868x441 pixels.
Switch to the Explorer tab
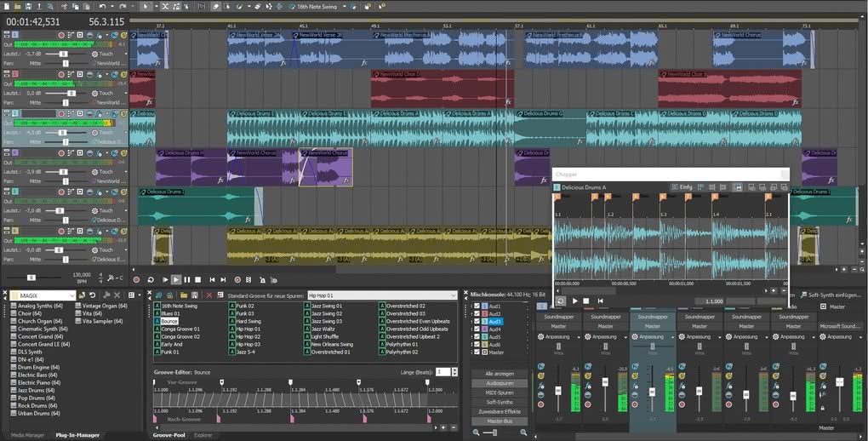click(203, 435)
